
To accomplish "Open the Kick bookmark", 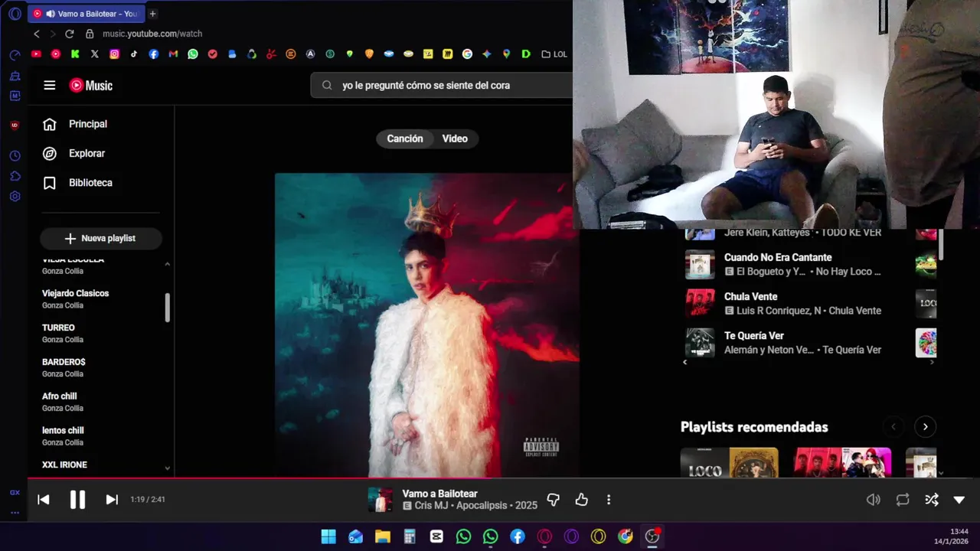I will 75,54.
